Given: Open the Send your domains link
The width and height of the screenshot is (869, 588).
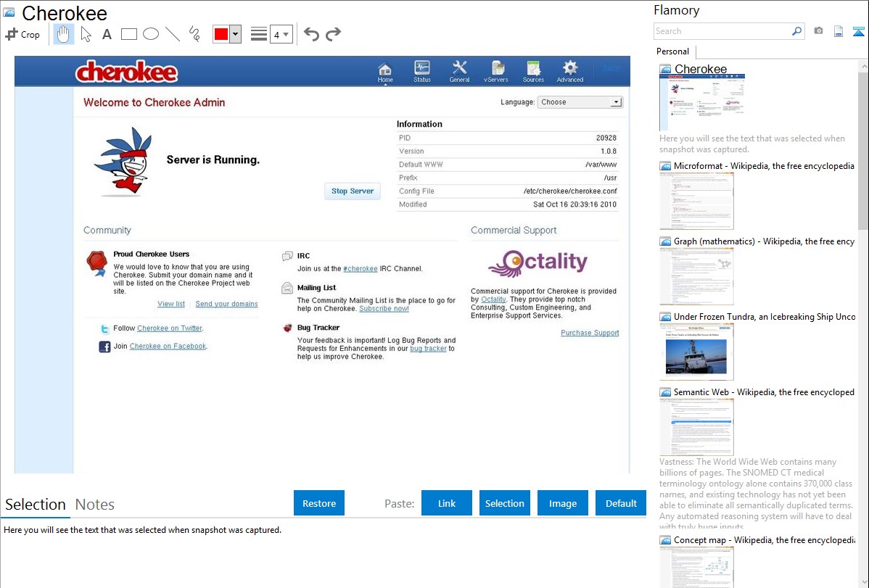Looking at the screenshot, I should click(x=226, y=304).
